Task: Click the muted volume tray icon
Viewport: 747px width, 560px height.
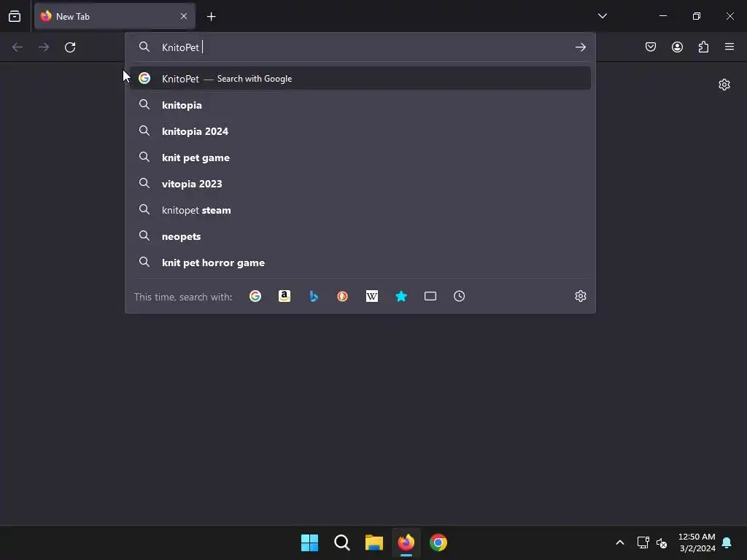Action: (x=662, y=542)
